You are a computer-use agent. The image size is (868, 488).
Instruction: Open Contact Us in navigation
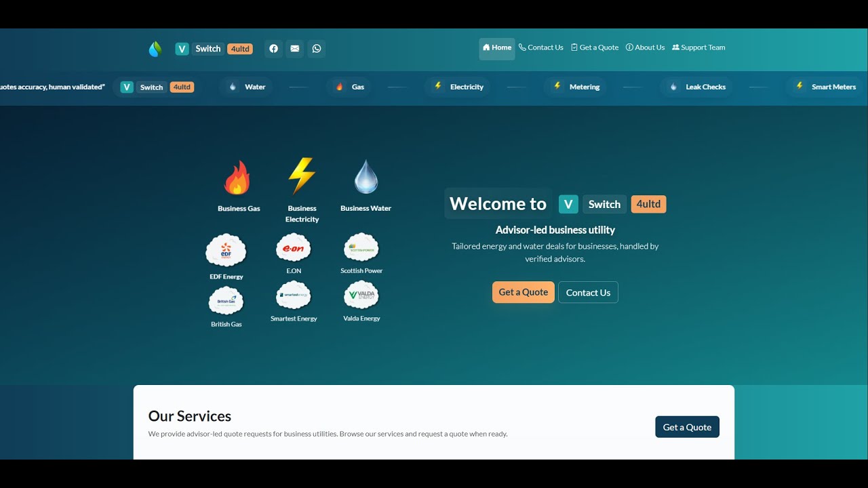[541, 47]
